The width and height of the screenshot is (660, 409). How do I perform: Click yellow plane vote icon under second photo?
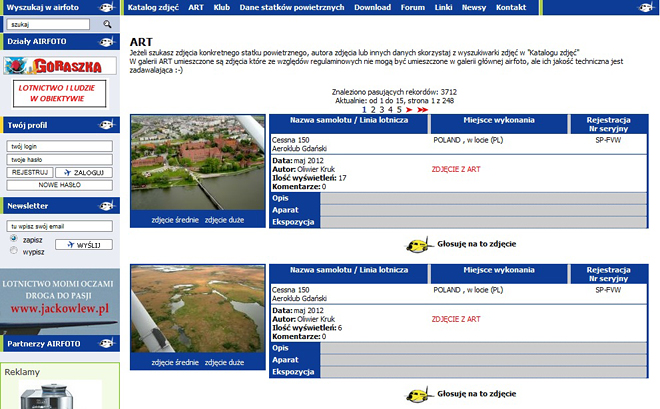click(419, 394)
